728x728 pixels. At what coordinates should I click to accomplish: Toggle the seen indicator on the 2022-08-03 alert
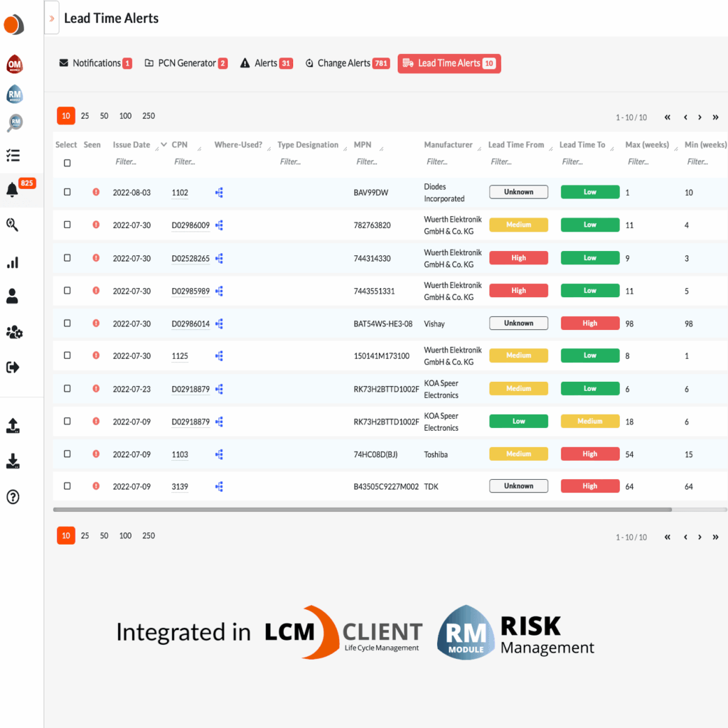click(95, 192)
